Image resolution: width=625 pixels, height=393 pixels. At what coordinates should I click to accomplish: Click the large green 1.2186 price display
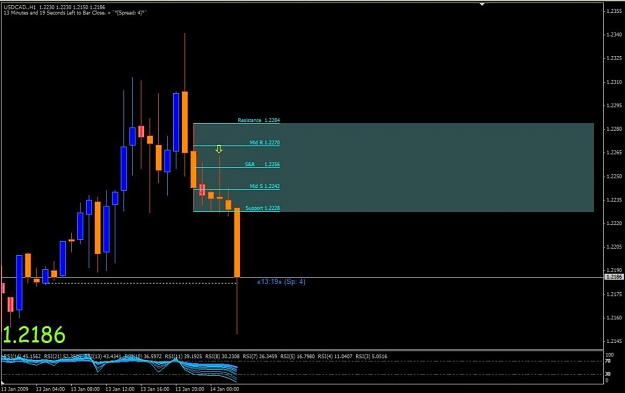[33, 335]
